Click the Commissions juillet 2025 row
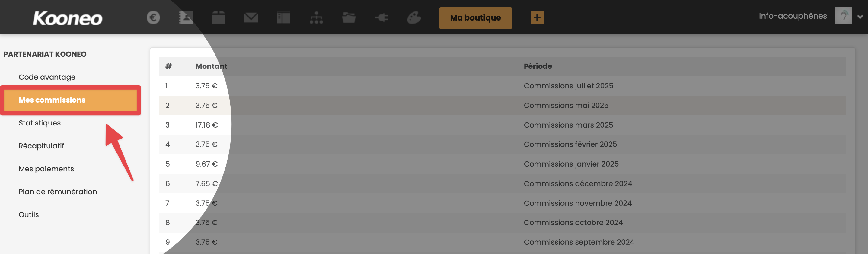 [503, 86]
